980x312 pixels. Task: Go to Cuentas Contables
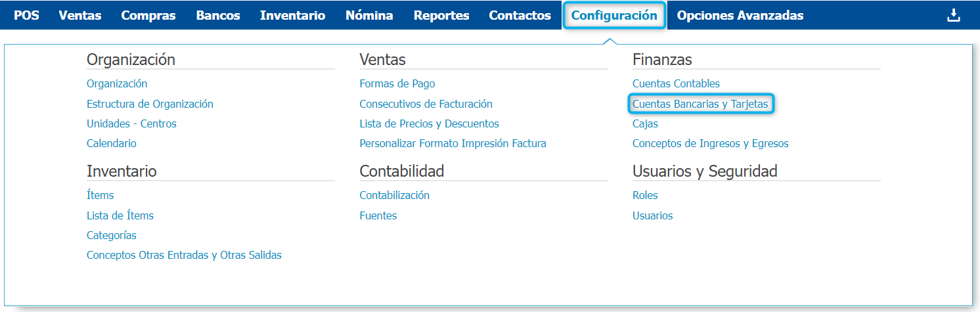(x=676, y=83)
